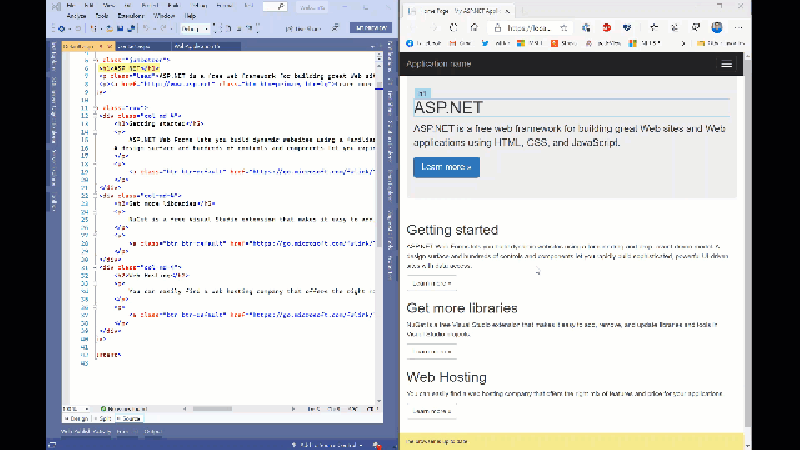Open the Debug configuration dropdown

point(194,29)
